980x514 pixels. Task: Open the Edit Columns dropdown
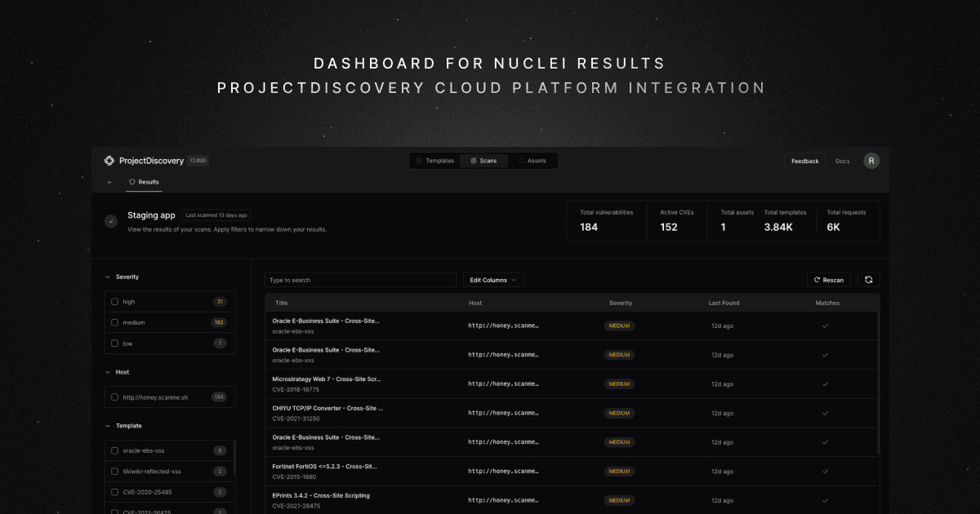[x=493, y=280]
